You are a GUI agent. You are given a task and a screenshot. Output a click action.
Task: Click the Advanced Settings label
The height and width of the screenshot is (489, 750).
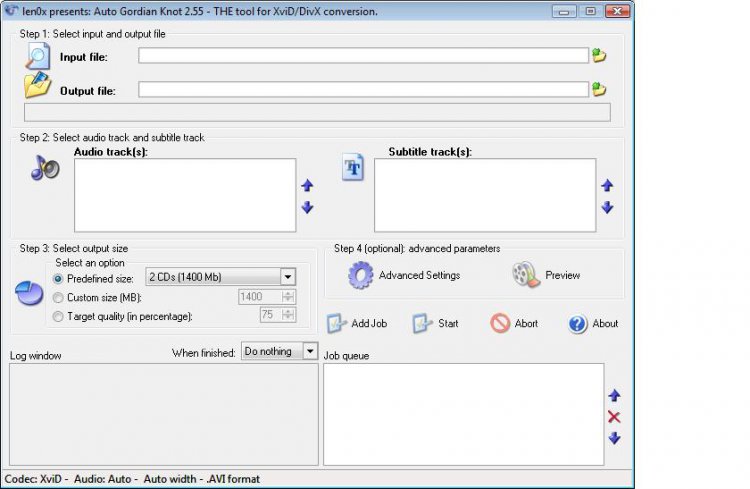click(x=419, y=275)
